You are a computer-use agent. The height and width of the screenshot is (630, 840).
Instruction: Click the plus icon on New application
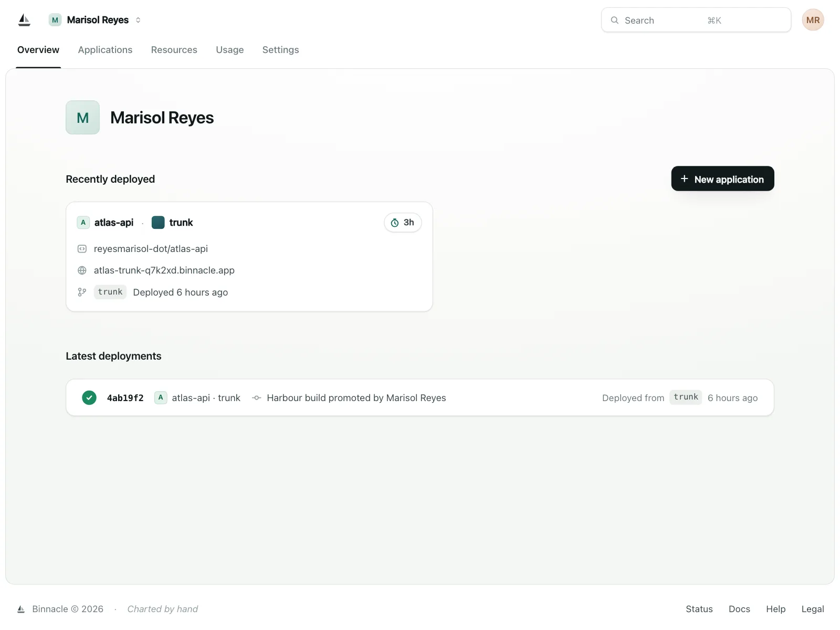(x=684, y=179)
